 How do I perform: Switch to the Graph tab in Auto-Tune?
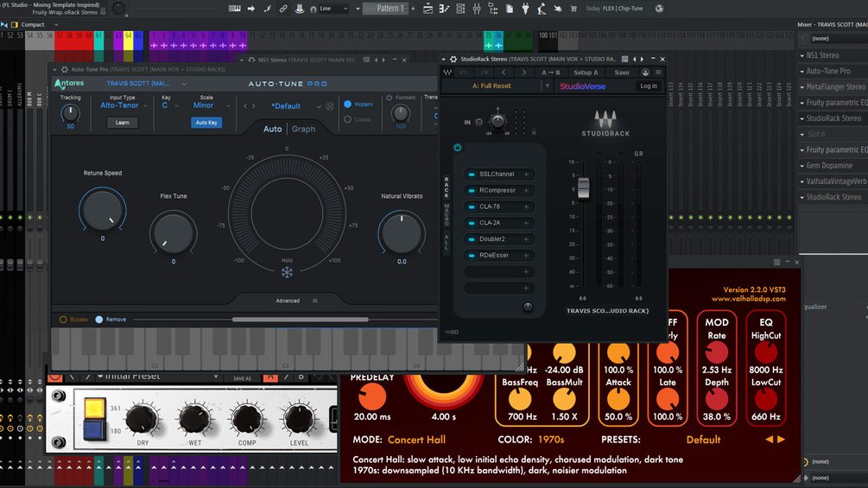[303, 129]
